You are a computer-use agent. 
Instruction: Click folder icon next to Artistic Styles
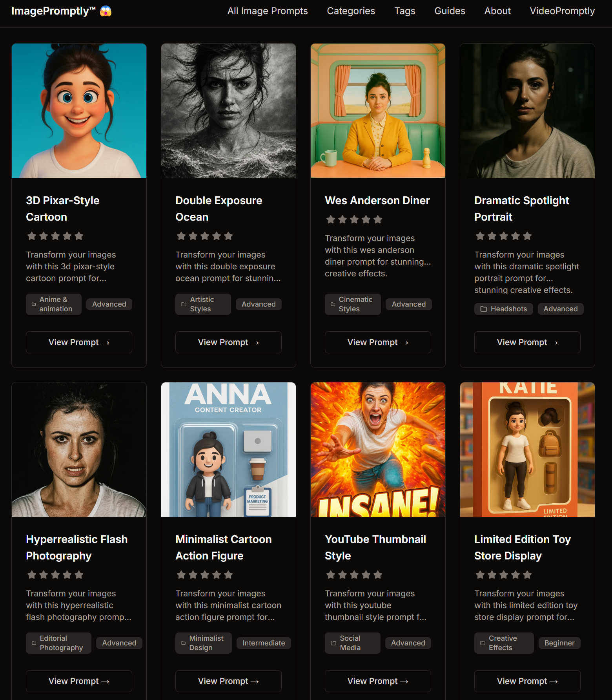(x=184, y=304)
